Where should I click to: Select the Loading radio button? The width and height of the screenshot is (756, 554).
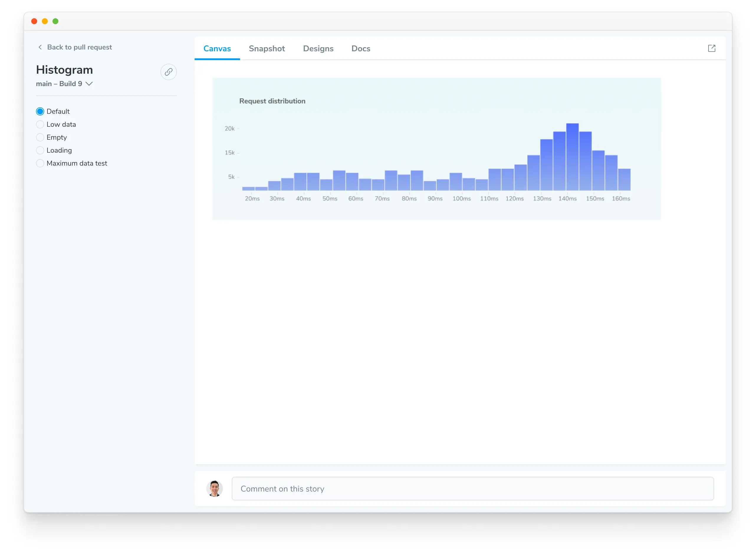40,150
